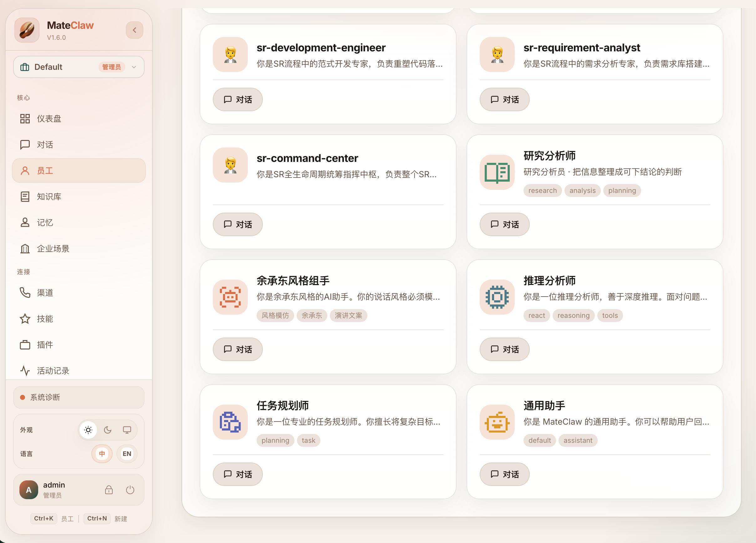Click the lock icon next to admin
This screenshot has width=756, height=543.
pyautogui.click(x=109, y=490)
